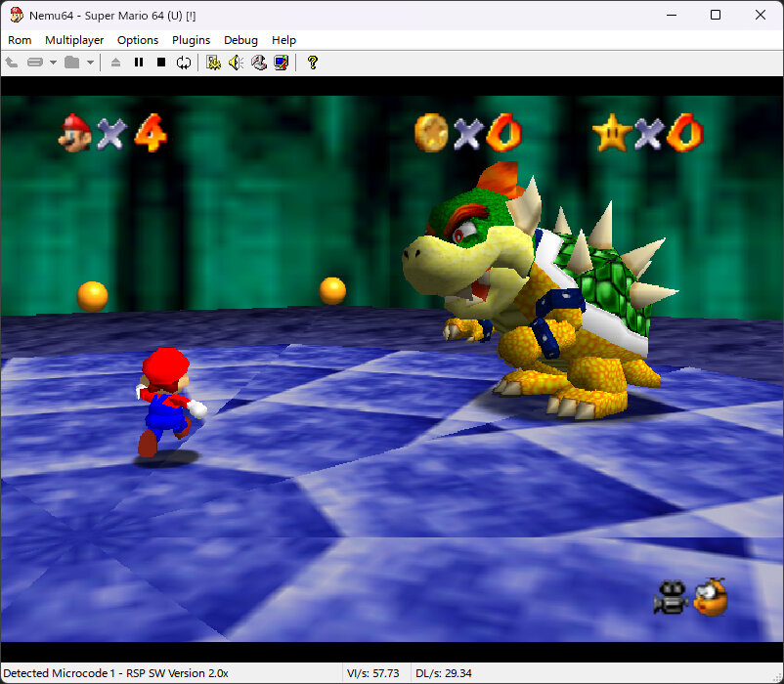Click on Mario running in the game
Viewport: 784px width, 684px height.
tap(169, 403)
